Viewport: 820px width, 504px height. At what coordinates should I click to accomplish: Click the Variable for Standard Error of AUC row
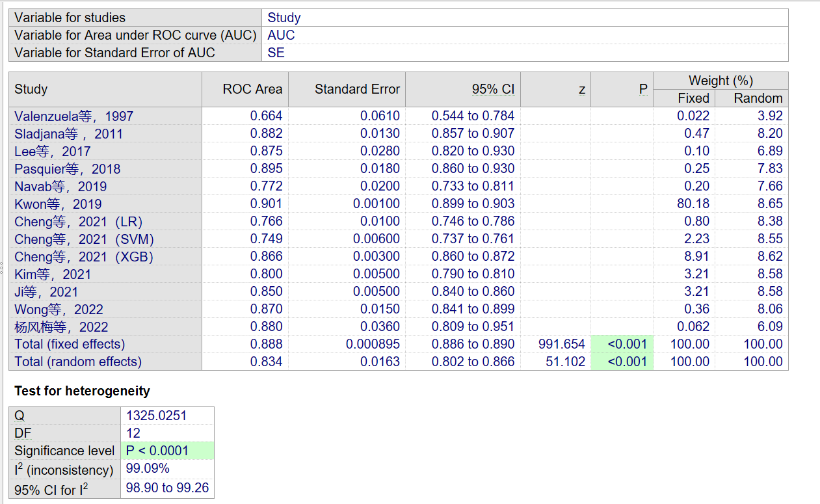pyautogui.click(x=114, y=53)
